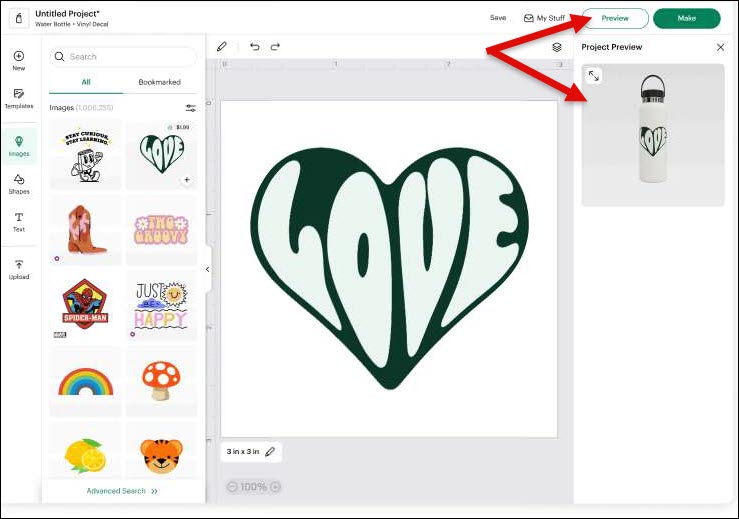Image resolution: width=739 pixels, height=519 pixels.
Task: Open the layers panel icon
Action: 557,47
